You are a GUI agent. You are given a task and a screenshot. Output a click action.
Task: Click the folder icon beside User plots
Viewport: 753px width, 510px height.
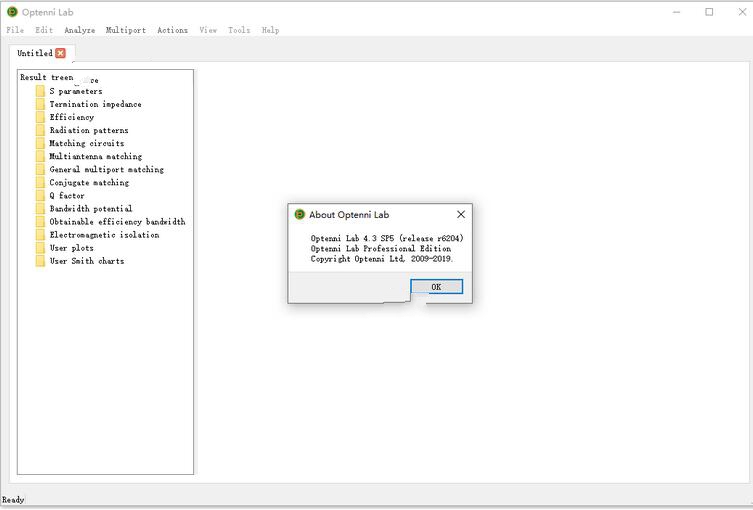pyautogui.click(x=40, y=248)
